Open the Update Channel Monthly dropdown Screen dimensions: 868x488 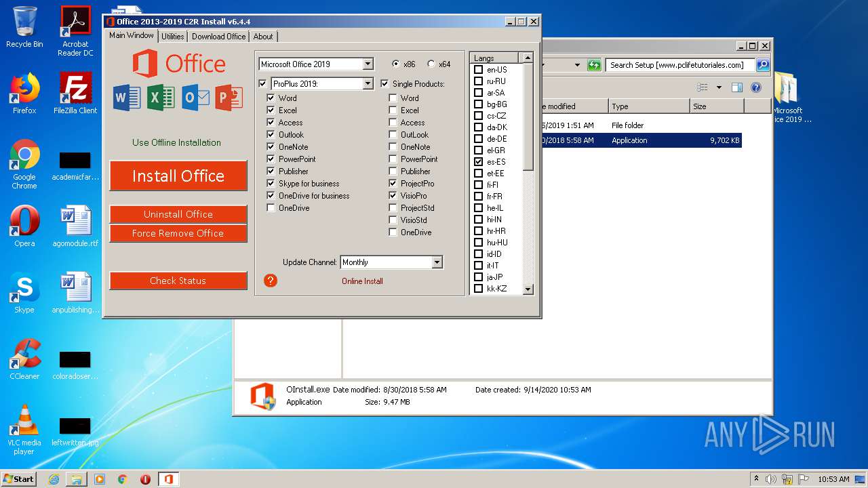(437, 262)
